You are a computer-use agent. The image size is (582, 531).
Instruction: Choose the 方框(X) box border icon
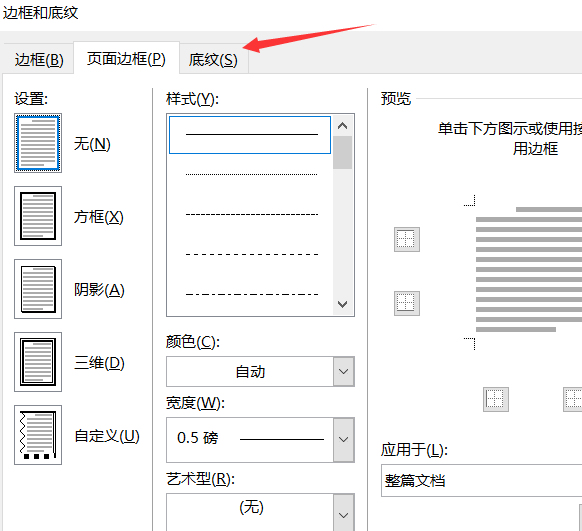pyautogui.click(x=38, y=216)
